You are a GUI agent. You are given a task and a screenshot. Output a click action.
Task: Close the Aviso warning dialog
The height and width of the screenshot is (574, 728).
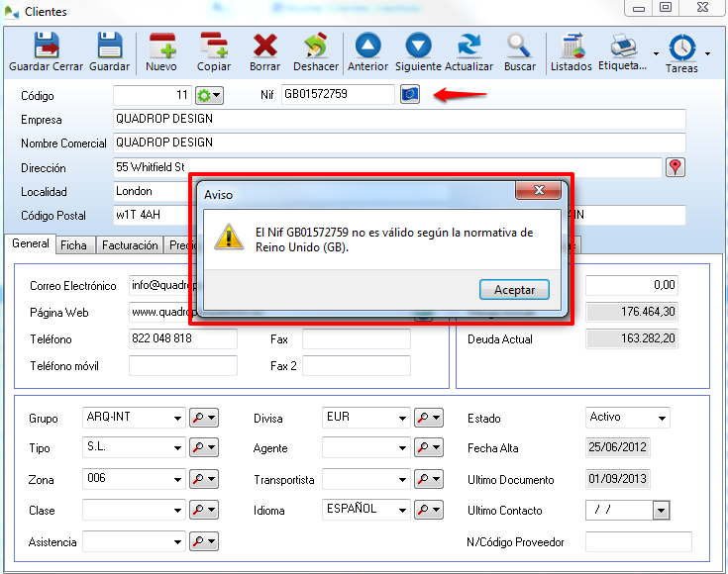click(539, 191)
